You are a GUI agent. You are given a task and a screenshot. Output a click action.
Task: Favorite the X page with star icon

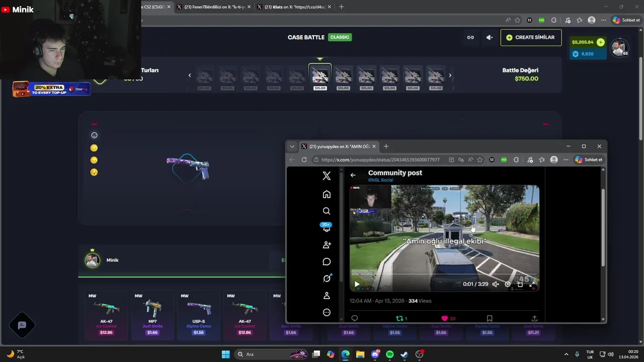coord(479,159)
